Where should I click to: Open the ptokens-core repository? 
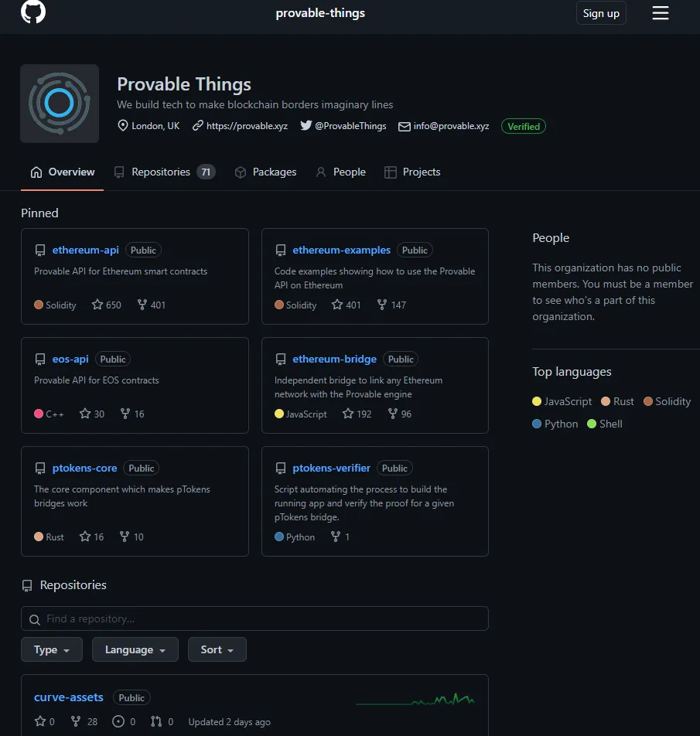[x=84, y=468]
